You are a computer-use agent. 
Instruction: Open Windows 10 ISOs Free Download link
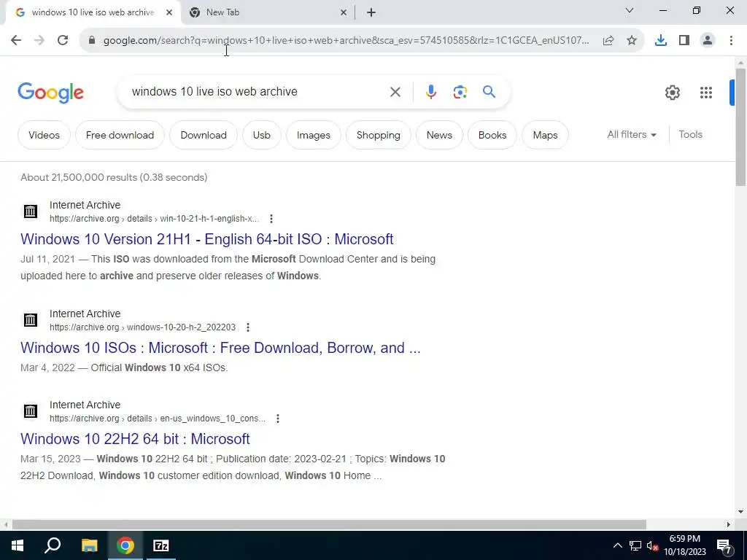pos(220,348)
